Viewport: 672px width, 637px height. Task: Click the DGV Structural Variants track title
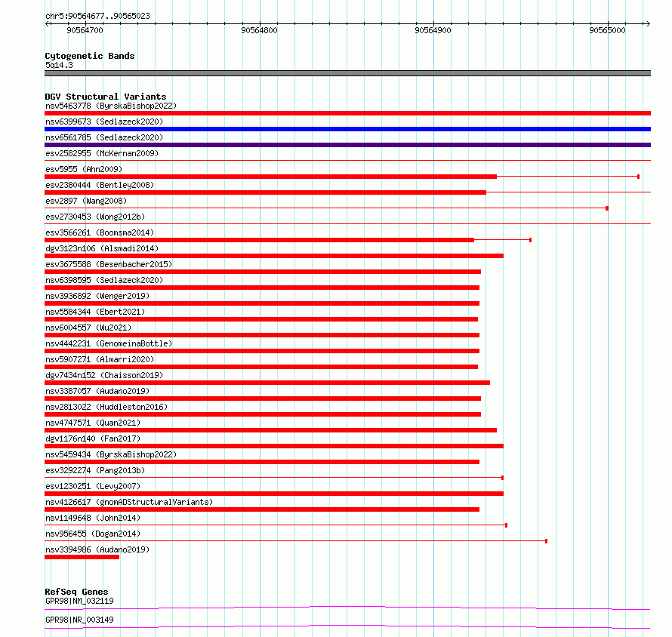pos(106,97)
